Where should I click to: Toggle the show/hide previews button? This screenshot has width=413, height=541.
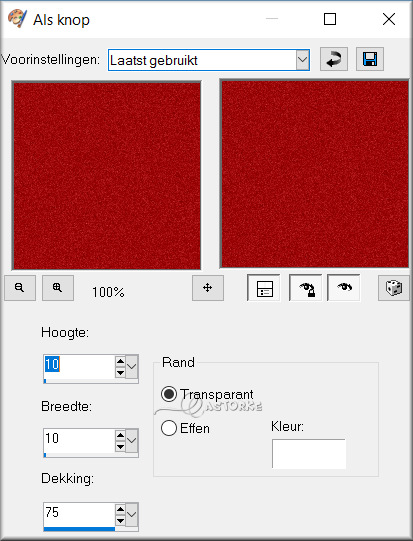tap(264, 288)
